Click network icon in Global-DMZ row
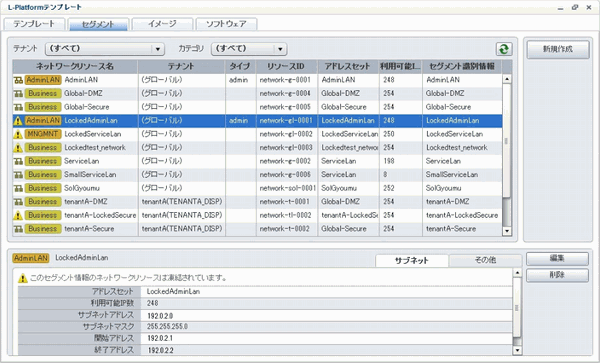Image resolution: width=600 pixels, height=363 pixels. (x=18, y=93)
